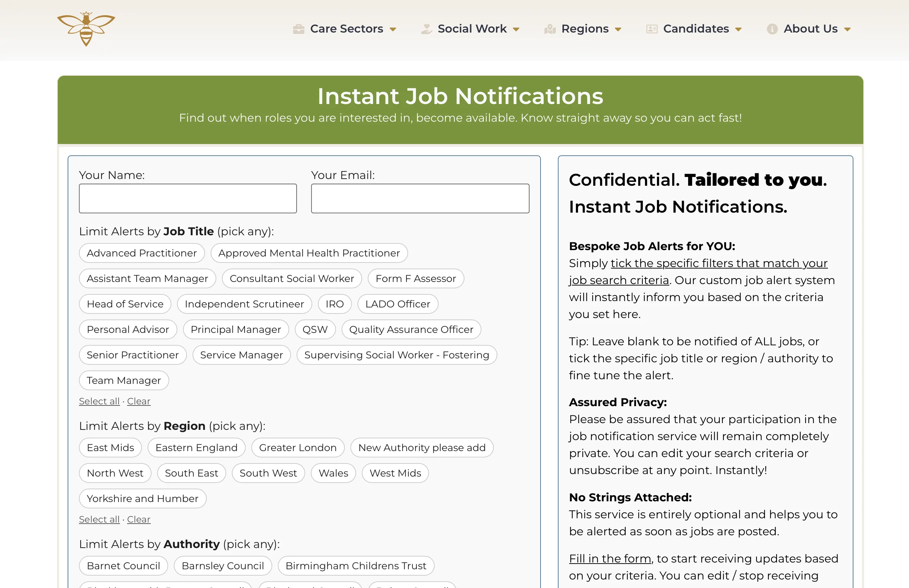Expand the Social Work dropdown arrow
The height and width of the screenshot is (588, 909).
pyautogui.click(x=516, y=29)
